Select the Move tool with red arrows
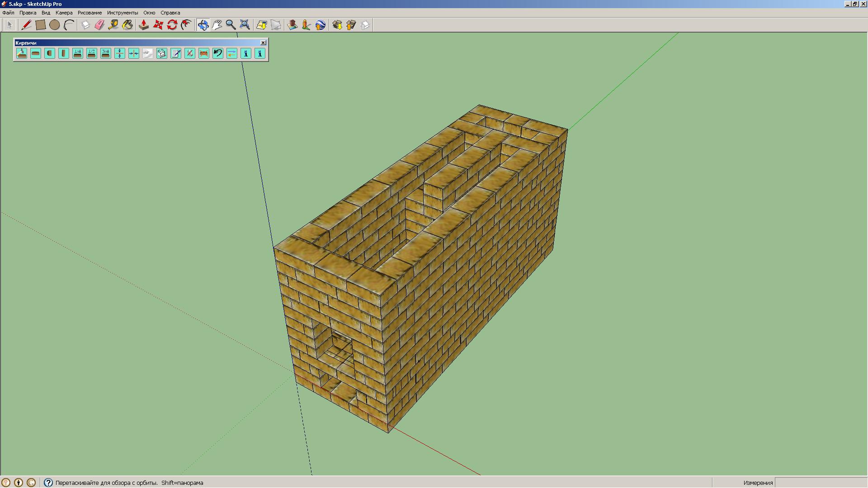Viewport: 868px width, 488px height. [158, 25]
